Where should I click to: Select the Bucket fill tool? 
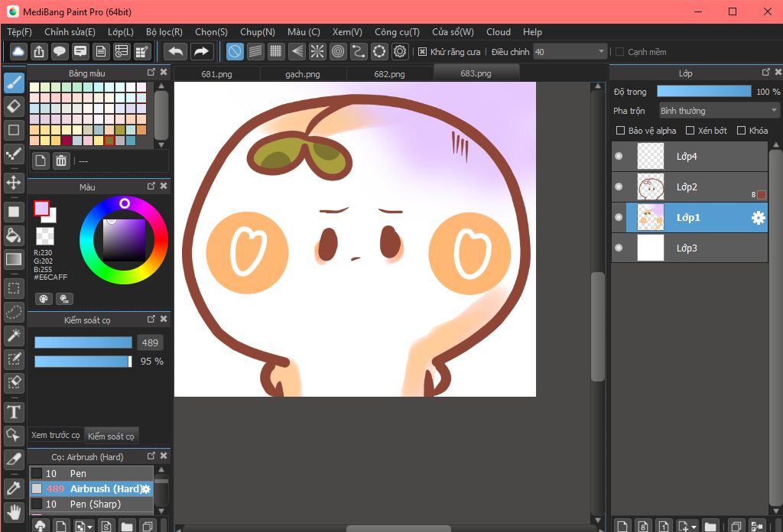tap(14, 235)
